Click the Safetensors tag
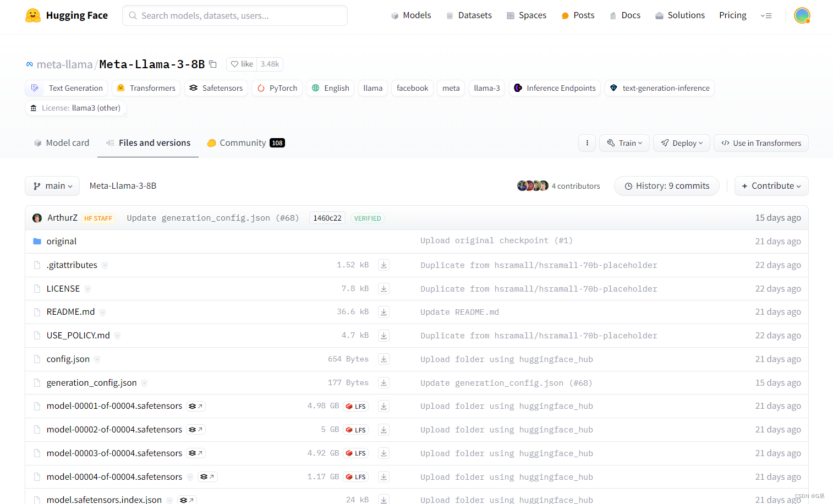This screenshot has height=504, width=833. [x=216, y=88]
